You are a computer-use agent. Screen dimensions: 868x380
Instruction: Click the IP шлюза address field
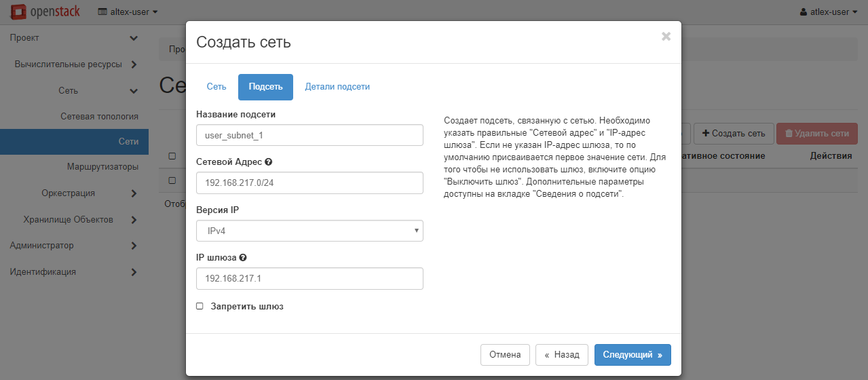point(309,279)
